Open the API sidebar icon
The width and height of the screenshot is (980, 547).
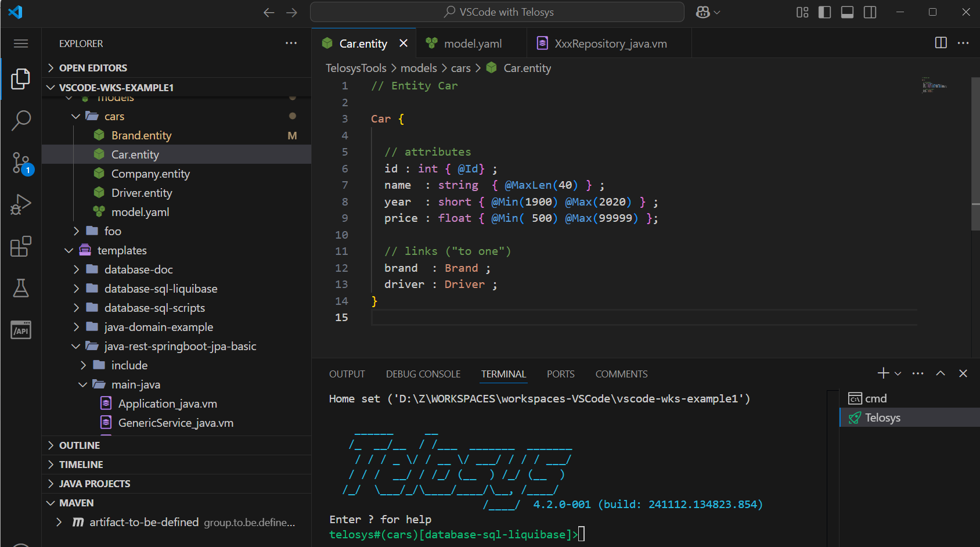point(21,330)
